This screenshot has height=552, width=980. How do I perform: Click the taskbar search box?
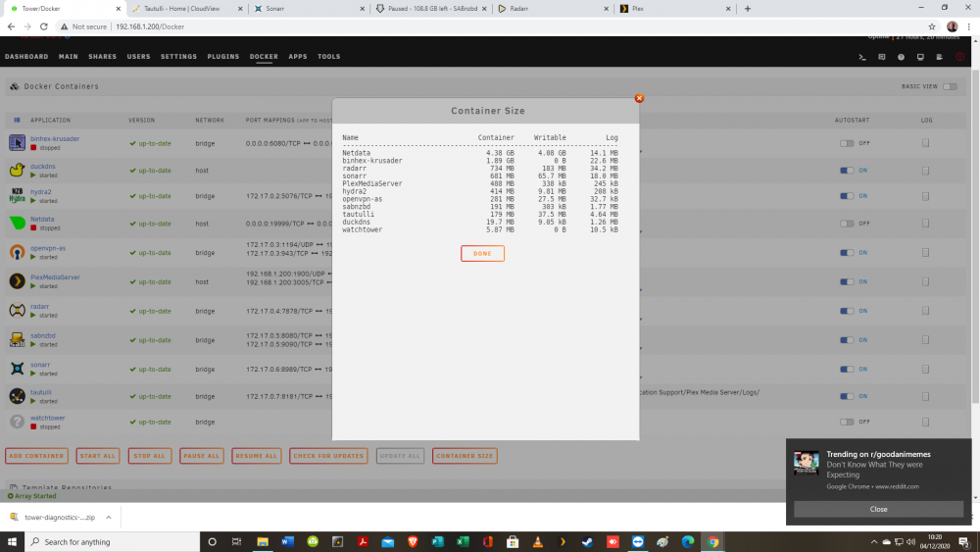tap(113, 541)
